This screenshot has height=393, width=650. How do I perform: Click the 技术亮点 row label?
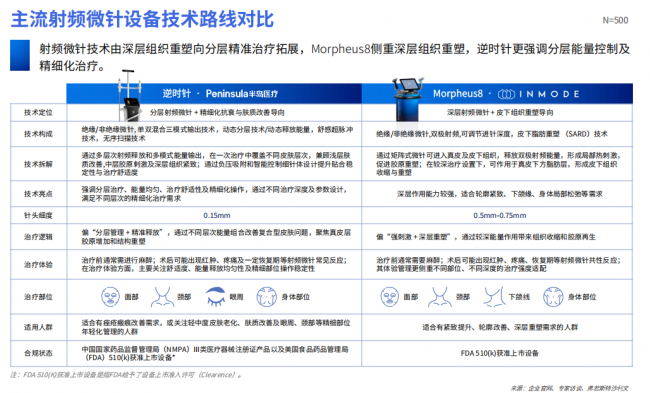(38, 194)
